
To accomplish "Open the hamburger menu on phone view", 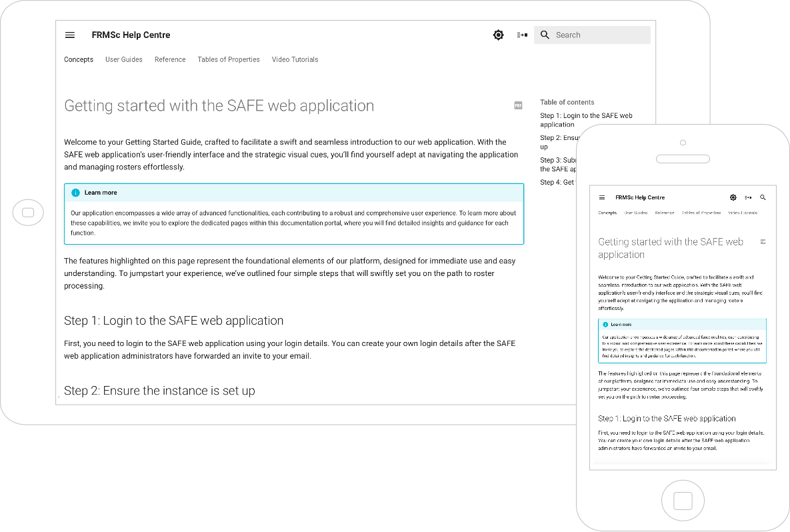I will point(602,198).
